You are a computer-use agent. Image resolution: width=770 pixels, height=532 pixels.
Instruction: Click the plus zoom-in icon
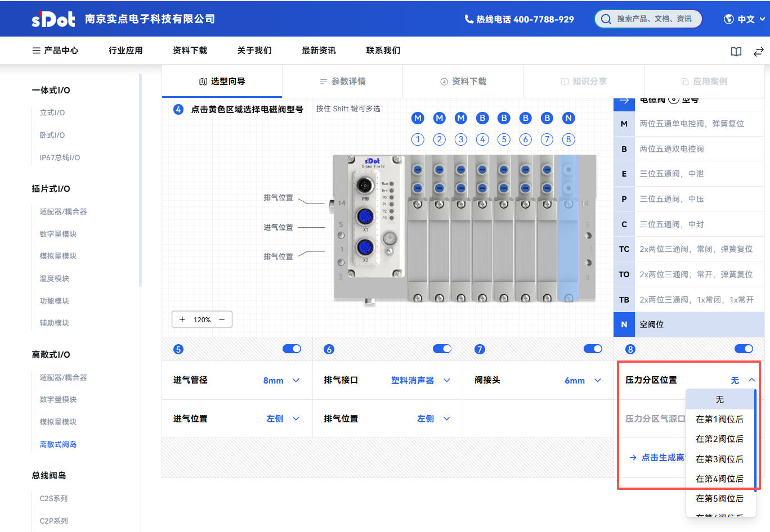point(182,319)
